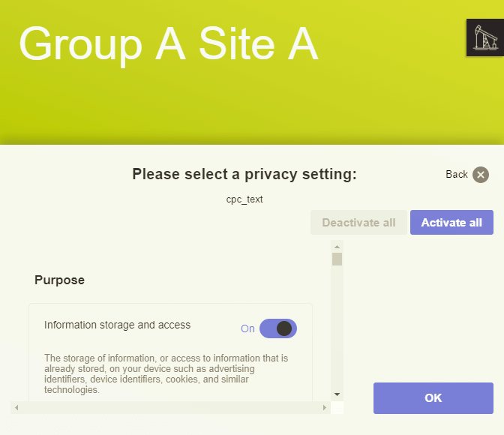The height and width of the screenshot is (435, 504).
Task: Click the horizontal scrollbar left arrow
Action: [16, 408]
